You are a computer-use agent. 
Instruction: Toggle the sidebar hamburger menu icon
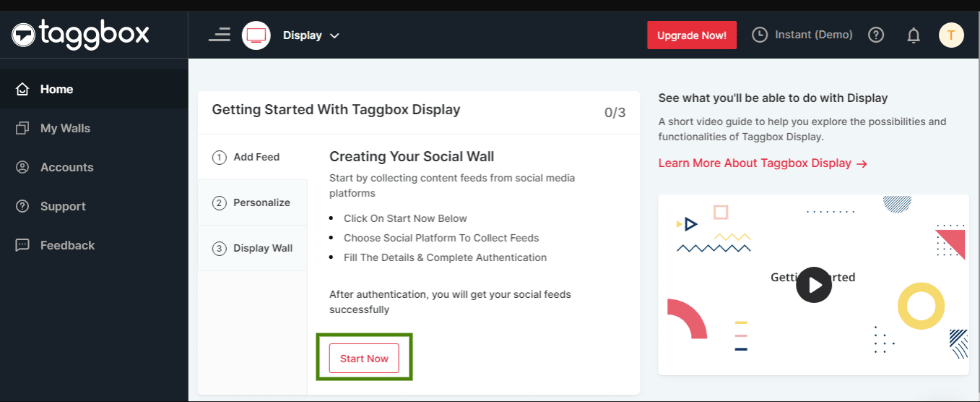click(x=220, y=35)
